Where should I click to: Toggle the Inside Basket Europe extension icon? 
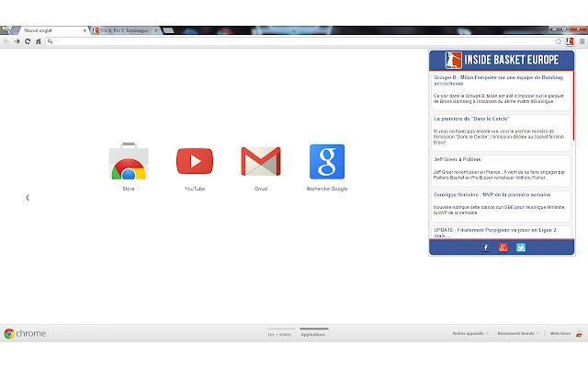pyautogui.click(x=570, y=41)
